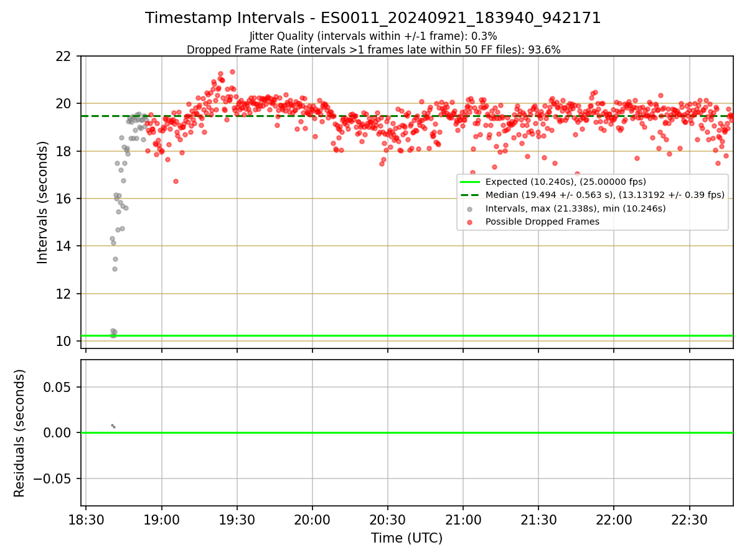The image size is (747, 560).
Task: Click the 14 tick on intervals axis
Action: (x=64, y=246)
